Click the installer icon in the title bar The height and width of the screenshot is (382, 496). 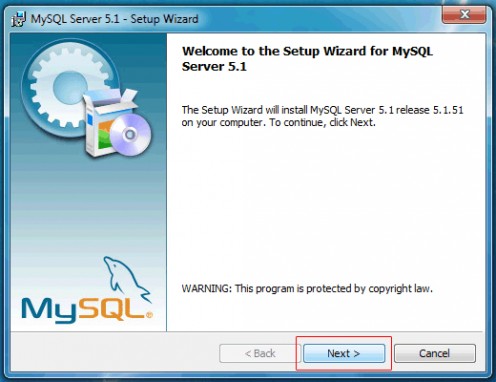[18, 19]
